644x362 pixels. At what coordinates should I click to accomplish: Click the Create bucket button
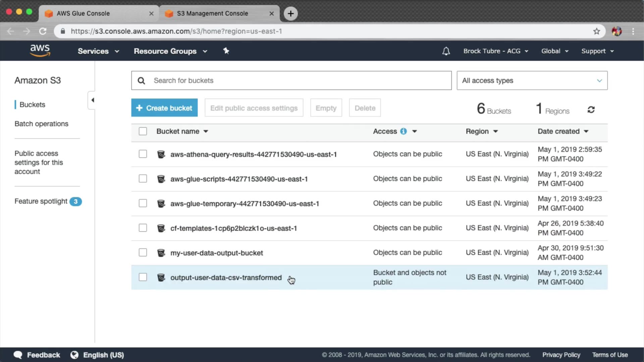coord(164,108)
